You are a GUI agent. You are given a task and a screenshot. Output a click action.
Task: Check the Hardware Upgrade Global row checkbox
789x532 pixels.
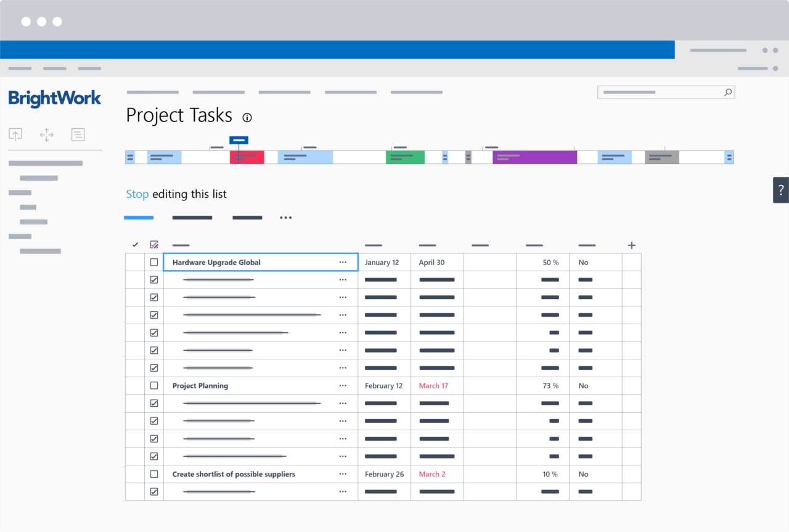click(154, 262)
